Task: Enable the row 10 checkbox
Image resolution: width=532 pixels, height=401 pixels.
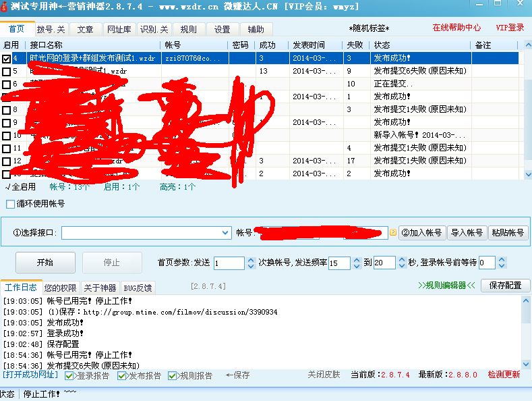Action: 6,136
